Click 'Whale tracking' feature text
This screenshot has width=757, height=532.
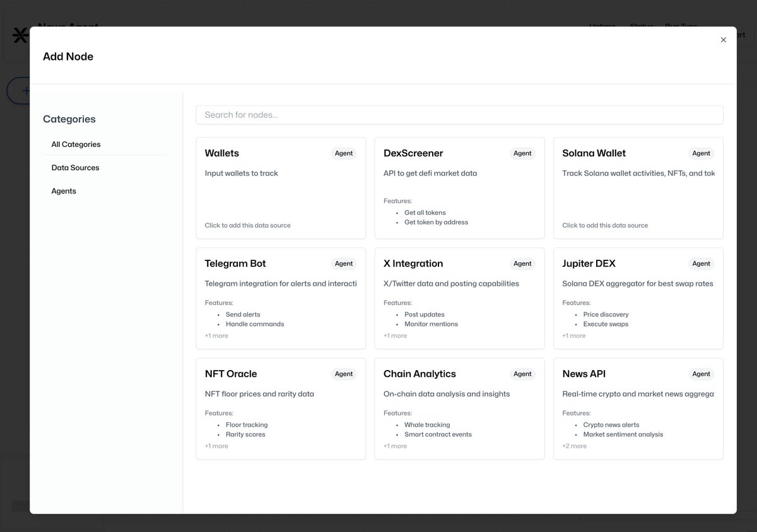coord(427,425)
